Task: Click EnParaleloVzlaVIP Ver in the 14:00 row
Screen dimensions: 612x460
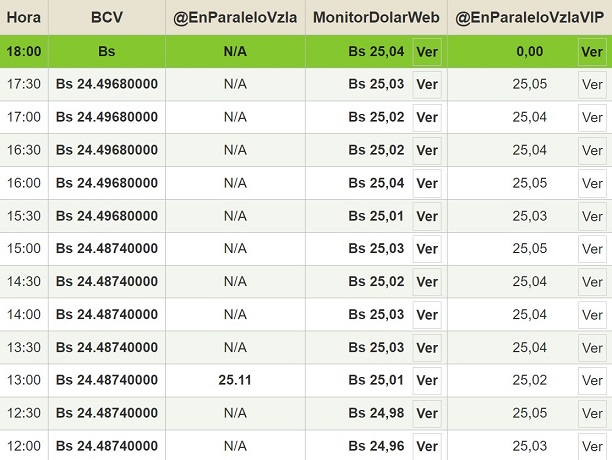Action: pyautogui.click(x=592, y=315)
